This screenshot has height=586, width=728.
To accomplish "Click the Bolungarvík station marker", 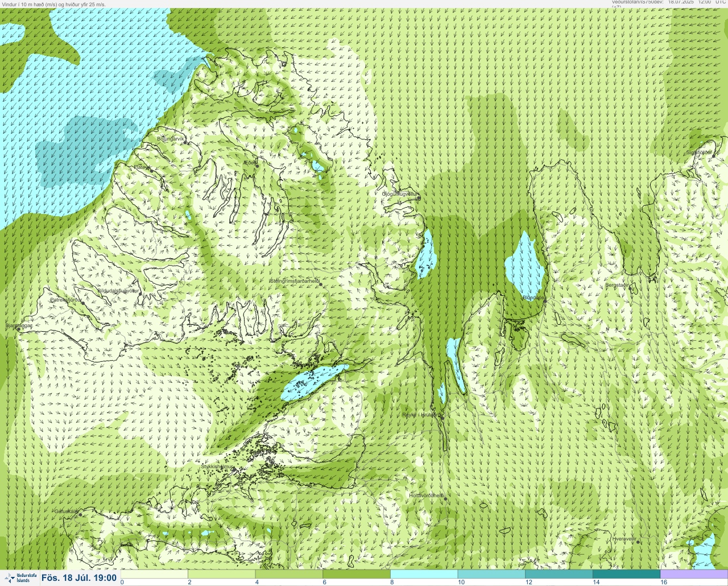I will [185, 143].
